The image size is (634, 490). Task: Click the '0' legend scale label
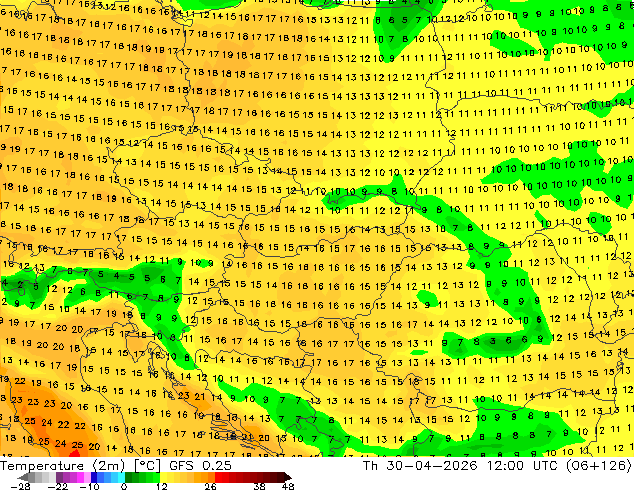click(x=124, y=486)
